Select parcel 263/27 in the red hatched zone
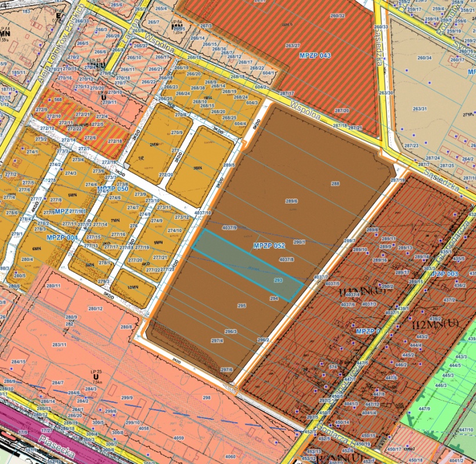The width and height of the screenshot is (476, 464). click(x=293, y=45)
